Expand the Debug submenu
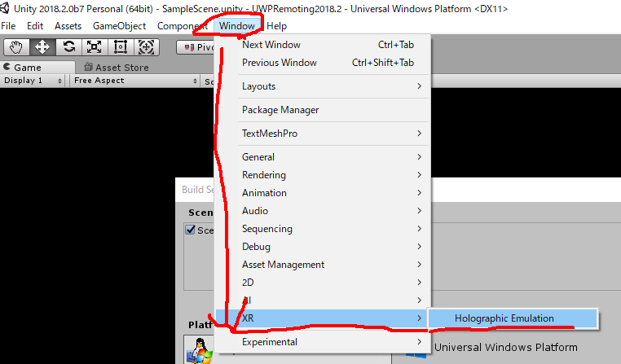The image size is (621, 364). click(322, 247)
